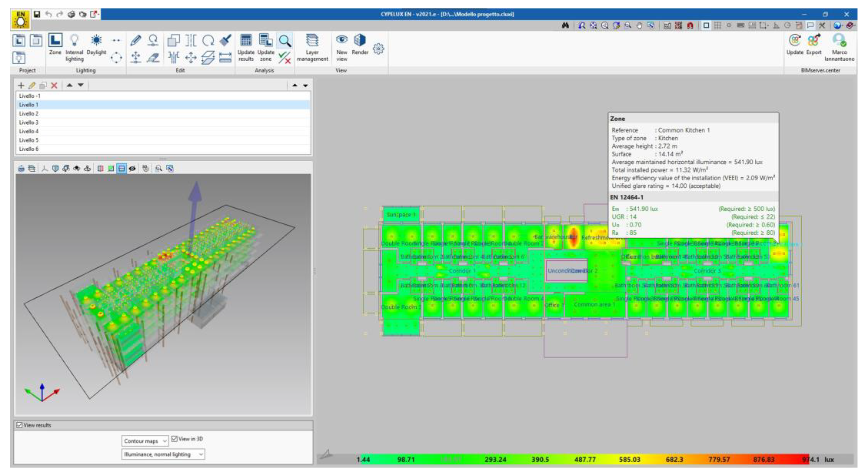Screen dimensions: 868x476
Task: Expand Illuminance, normal lighting dropdown
Action: (163, 454)
